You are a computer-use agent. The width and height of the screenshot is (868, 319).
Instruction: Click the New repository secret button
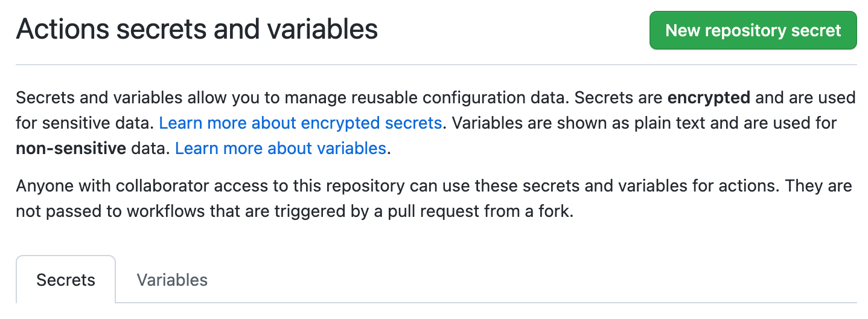pos(753,30)
